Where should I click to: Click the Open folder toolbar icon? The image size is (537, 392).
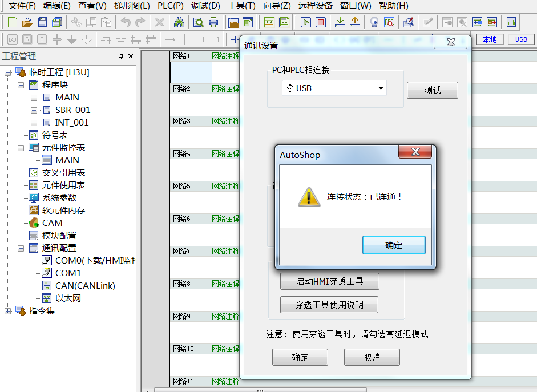pos(27,23)
